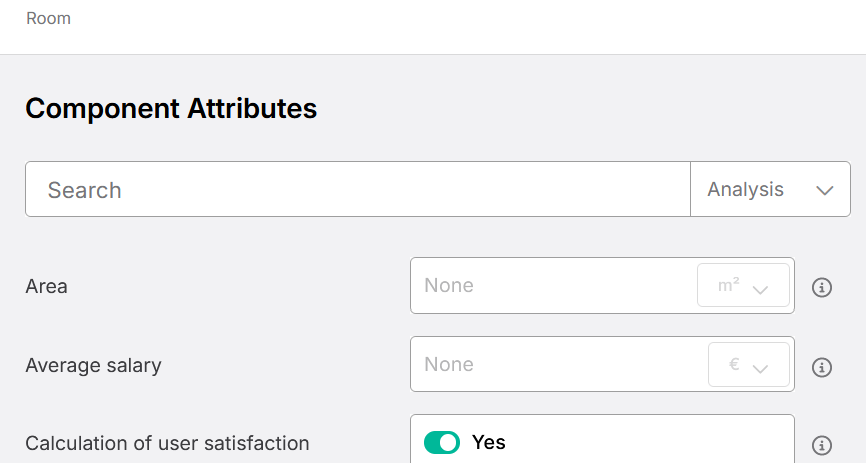Screen dimensions: 866x463
Task: Click the info icon beside Area
Action: coord(822,287)
